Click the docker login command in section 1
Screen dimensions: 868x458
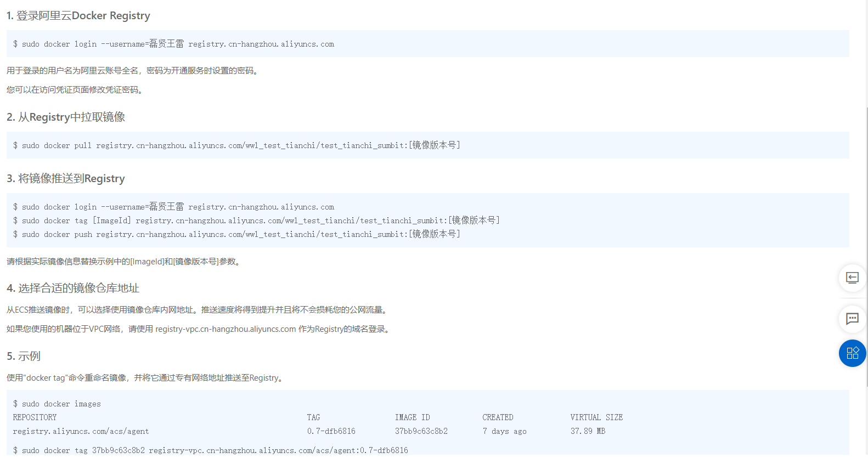coord(173,44)
